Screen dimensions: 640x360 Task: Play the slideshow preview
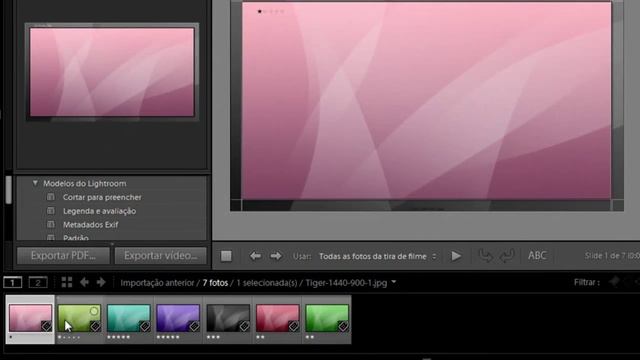click(x=456, y=256)
